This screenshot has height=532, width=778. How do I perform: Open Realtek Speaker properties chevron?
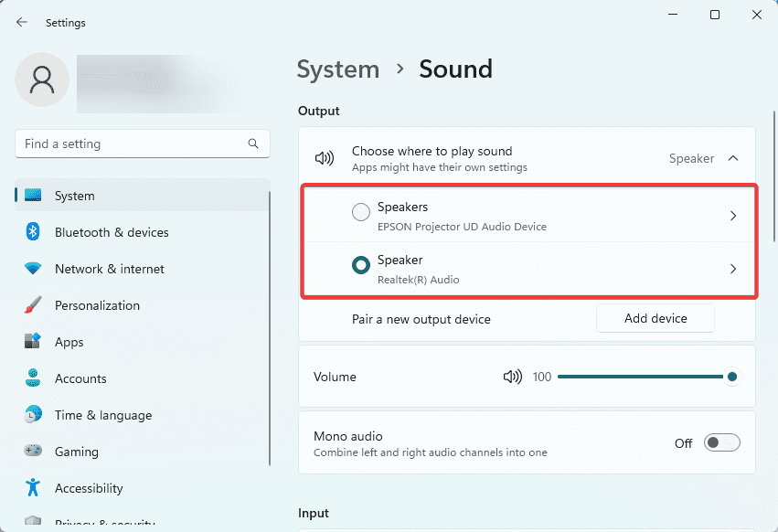[733, 269]
